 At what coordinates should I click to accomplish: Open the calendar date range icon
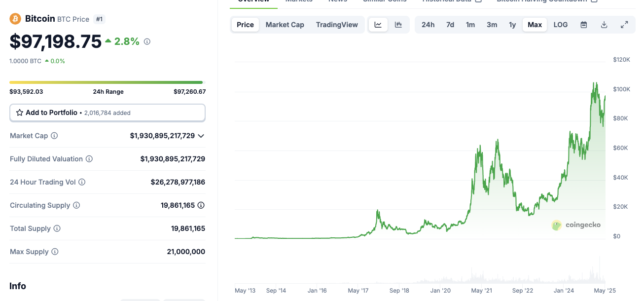pos(584,24)
